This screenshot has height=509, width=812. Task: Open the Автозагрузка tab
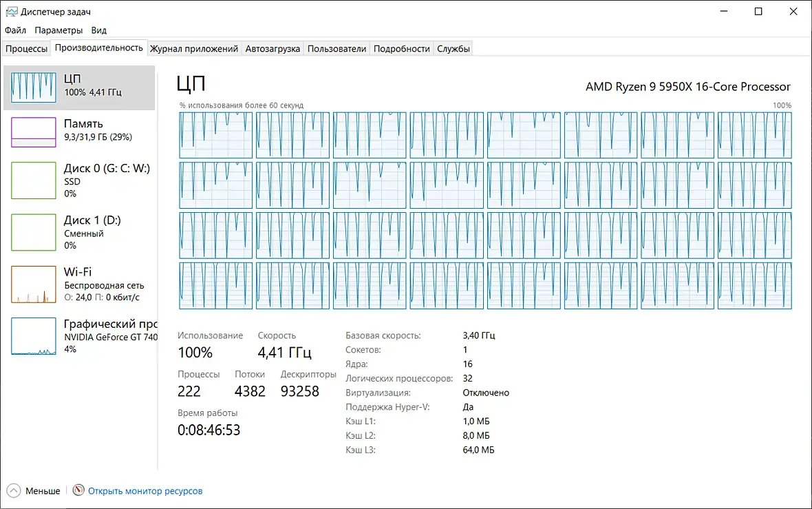point(273,49)
